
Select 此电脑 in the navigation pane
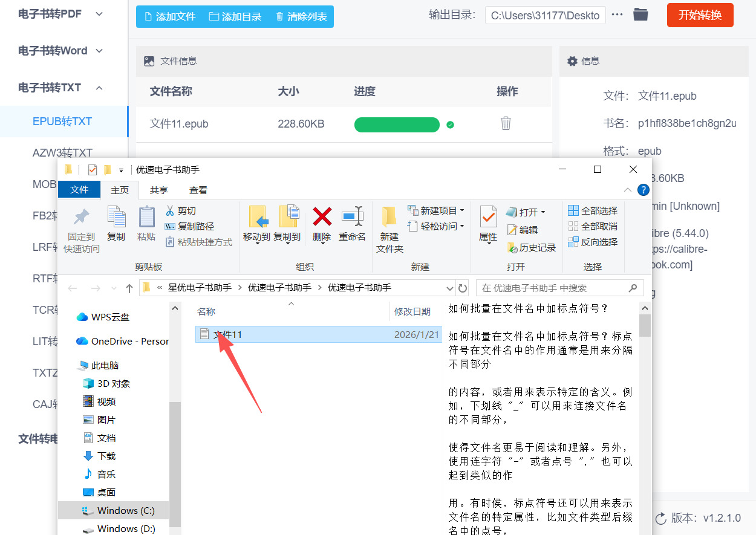(x=98, y=365)
